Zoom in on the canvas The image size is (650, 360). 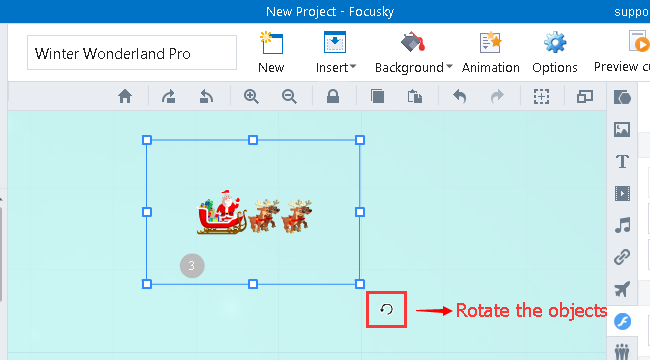click(251, 97)
